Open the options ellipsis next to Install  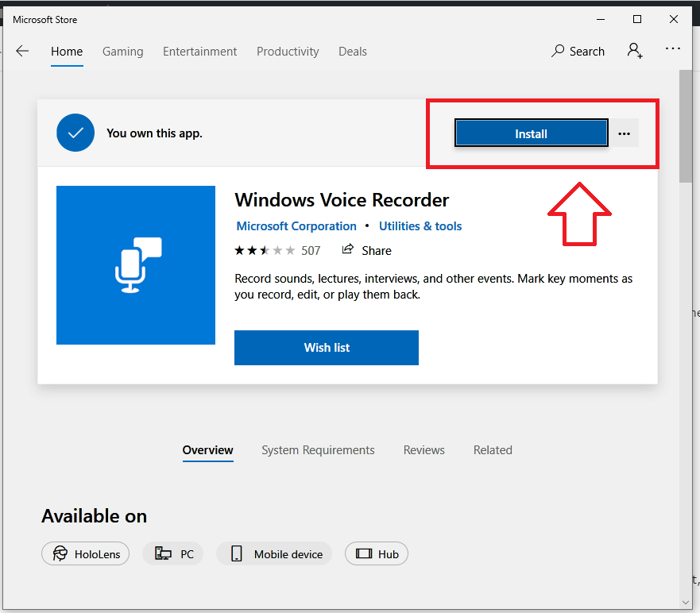(x=624, y=133)
